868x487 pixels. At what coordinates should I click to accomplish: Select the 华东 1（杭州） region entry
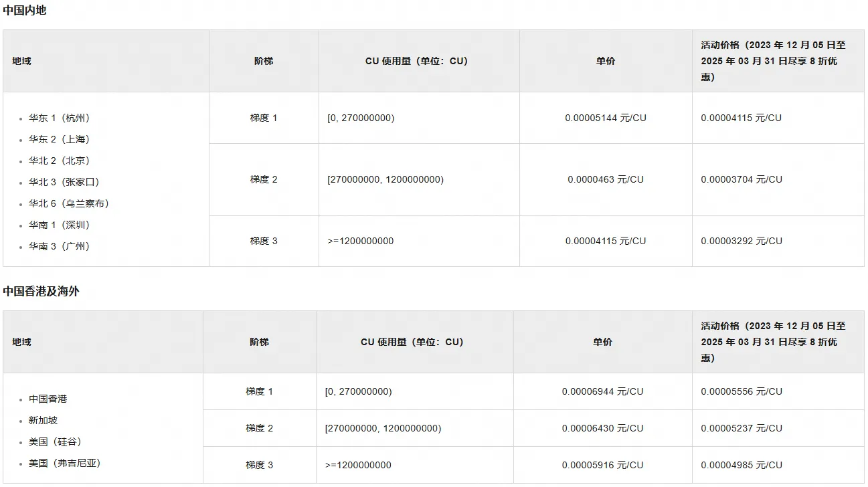59,118
